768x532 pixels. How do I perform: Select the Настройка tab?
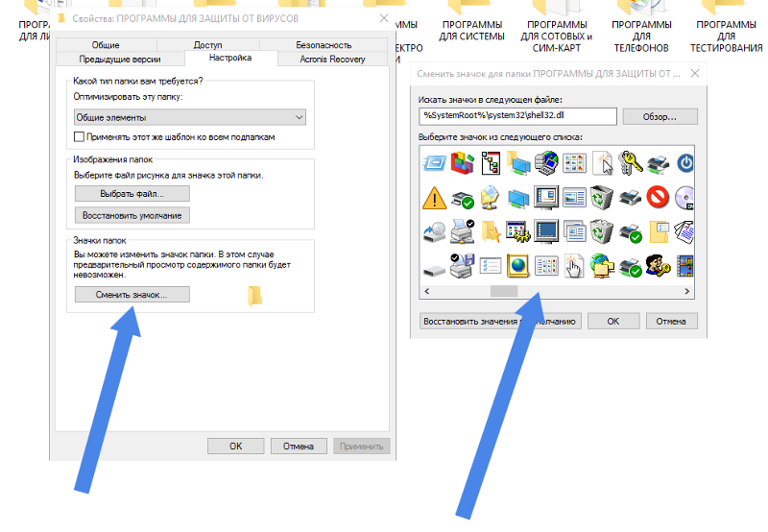coord(230,58)
